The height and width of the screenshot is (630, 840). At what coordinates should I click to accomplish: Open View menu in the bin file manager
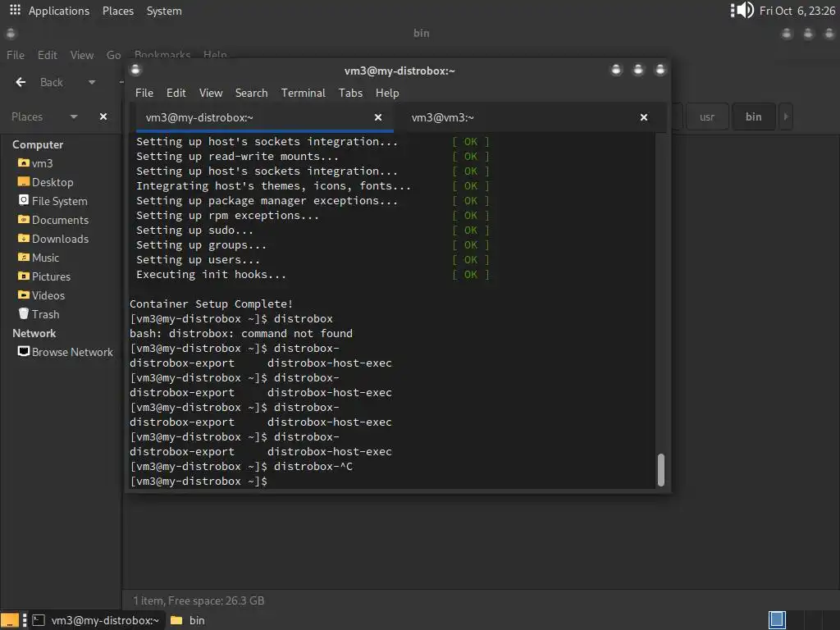[82, 55]
